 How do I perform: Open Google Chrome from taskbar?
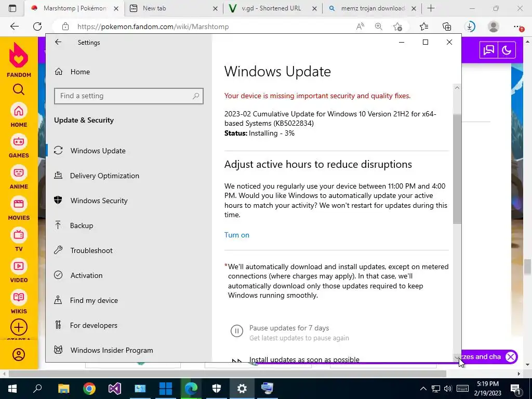89,388
